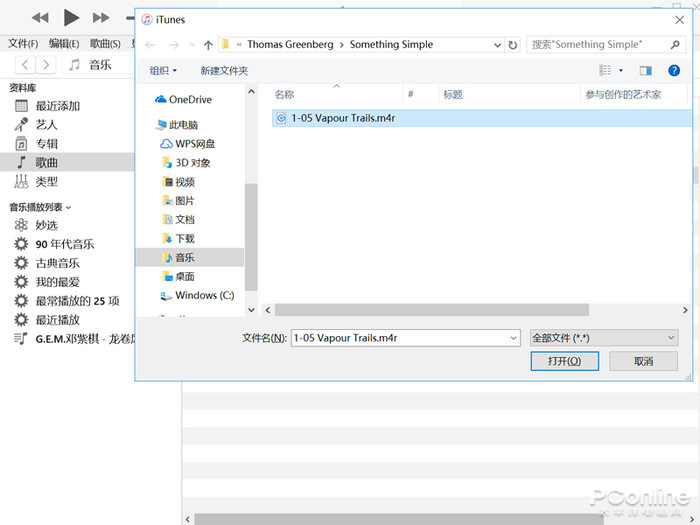This screenshot has width=700, height=525.
Task: Click the 文件名 input field
Action: click(x=399, y=338)
